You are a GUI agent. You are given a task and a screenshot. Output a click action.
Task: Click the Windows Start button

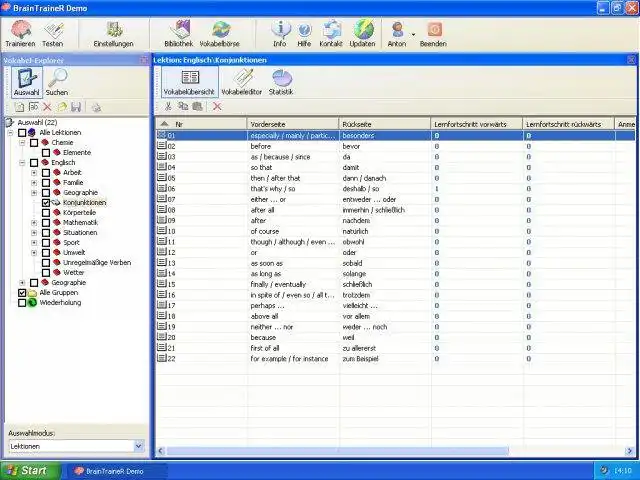[x=30, y=471]
